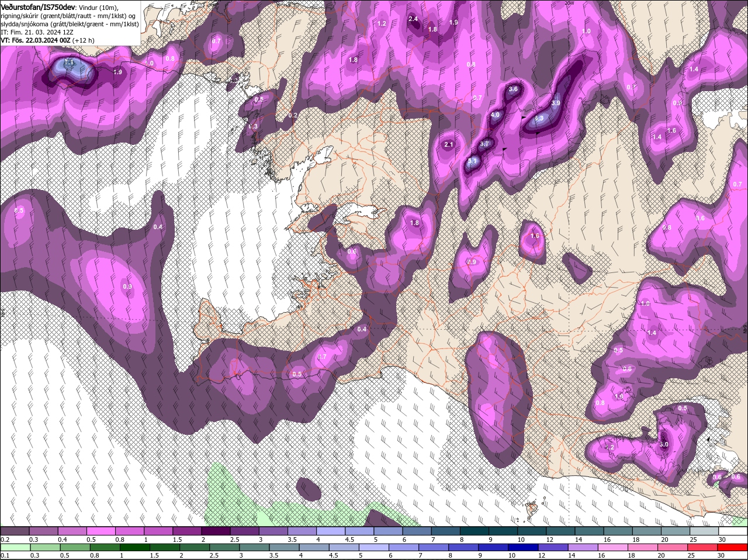Top legend row: click swatch between 8 and 9
Image resolution: width=748 pixels, height=560 pixels.
475,531
